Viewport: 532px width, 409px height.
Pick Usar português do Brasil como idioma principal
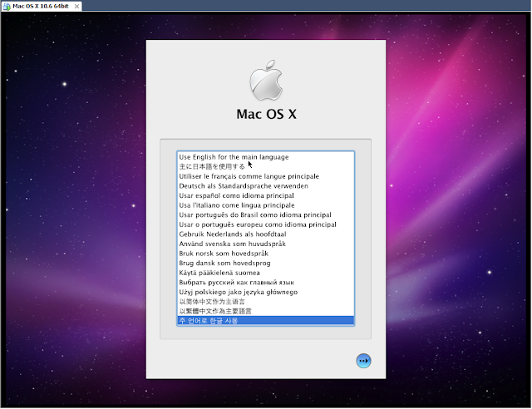pos(266,214)
